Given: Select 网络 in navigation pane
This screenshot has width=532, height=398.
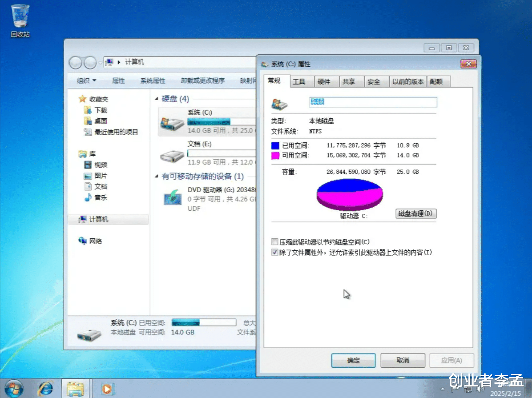Looking at the screenshot, I should [x=95, y=241].
